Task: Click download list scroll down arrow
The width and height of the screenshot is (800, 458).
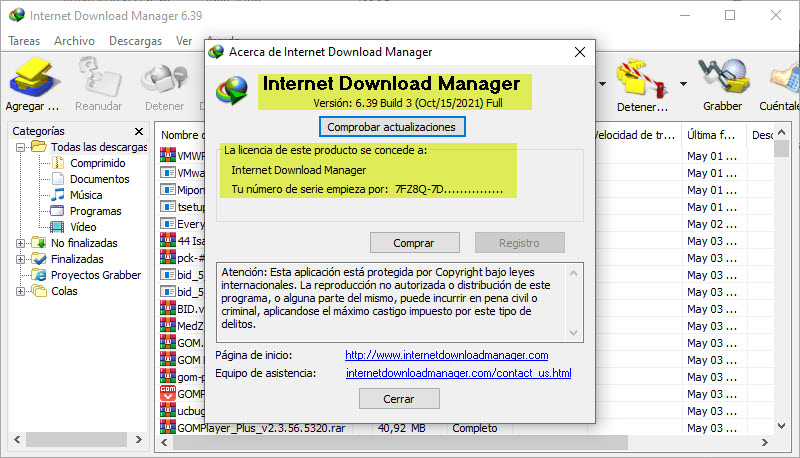Action: [781, 426]
